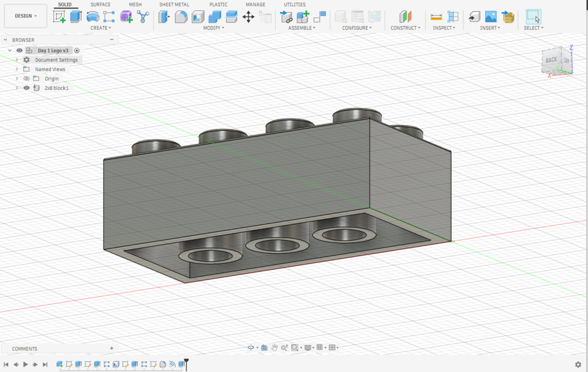The height and width of the screenshot is (372, 588).
Task: Jump to the timeline end
Action: point(45,364)
